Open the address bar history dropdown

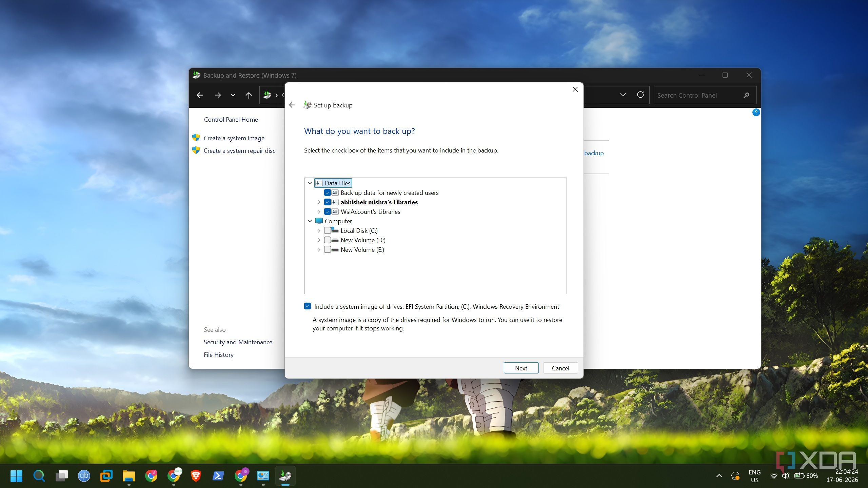tap(623, 95)
